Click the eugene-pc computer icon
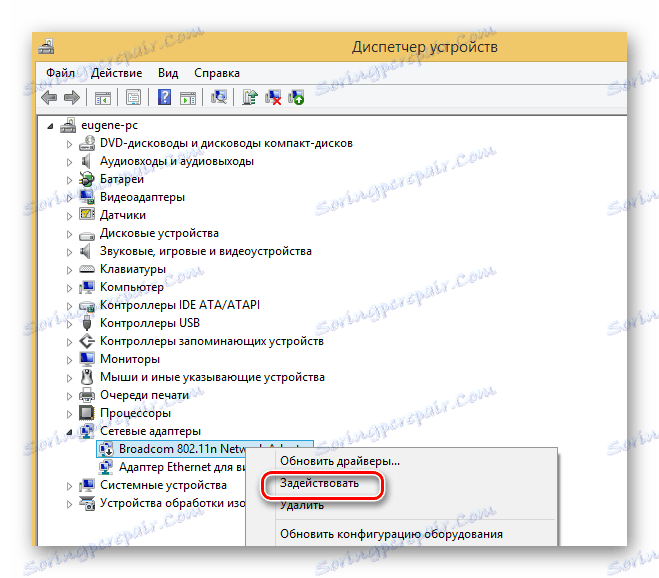659x578 pixels. [68, 125]
